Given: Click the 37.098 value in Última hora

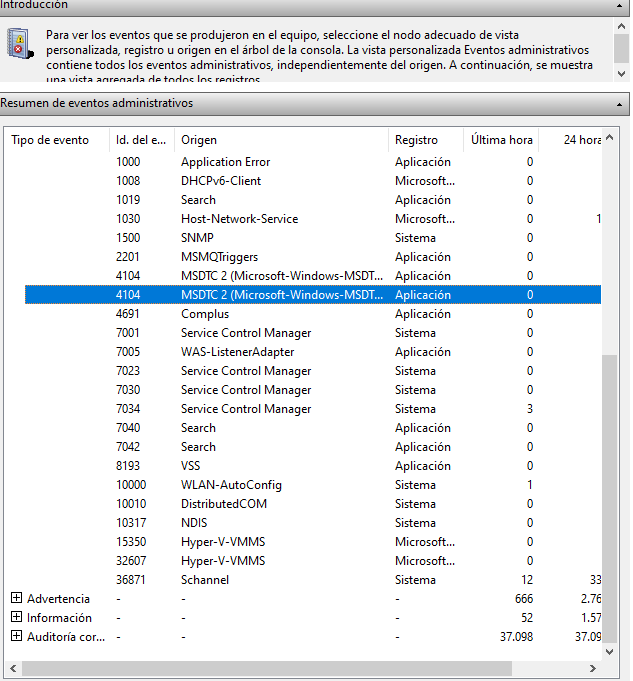Looking at the screenshot, I should (x=516, y=637).
